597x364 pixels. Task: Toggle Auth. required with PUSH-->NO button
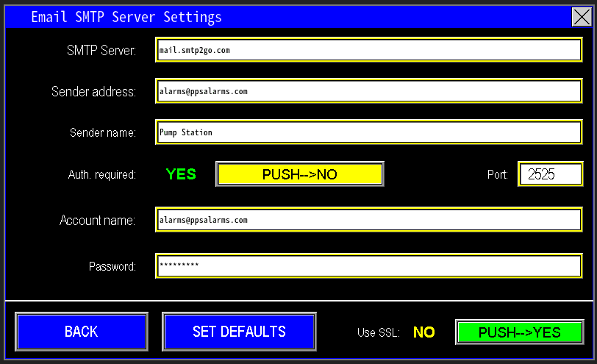click(299, 174)
